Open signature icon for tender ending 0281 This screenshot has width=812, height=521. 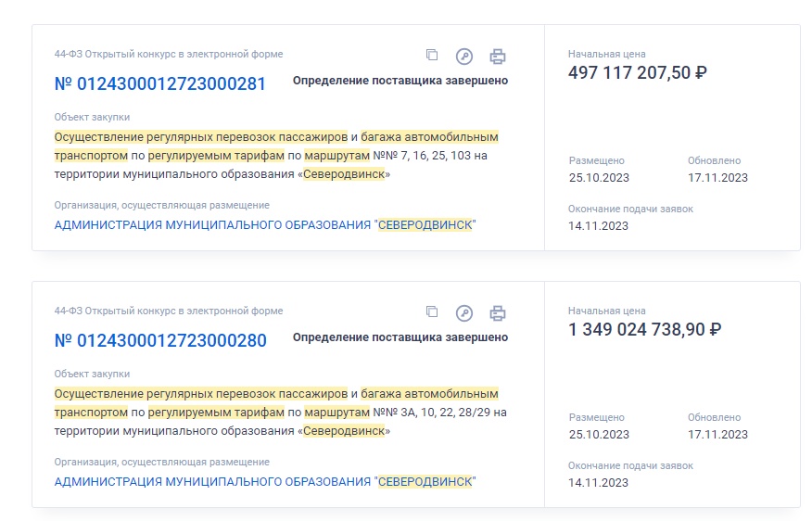[464, 56]
